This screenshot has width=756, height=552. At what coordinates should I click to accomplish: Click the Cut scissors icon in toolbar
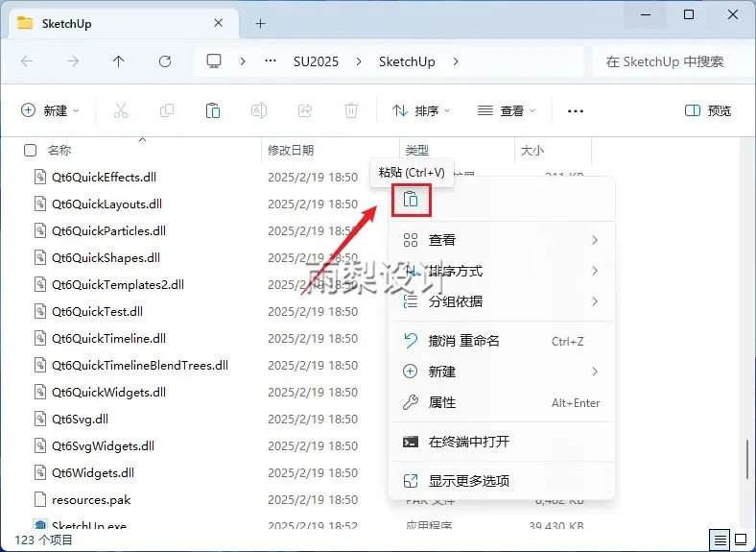pyautogui.click(x=121, y=111)
